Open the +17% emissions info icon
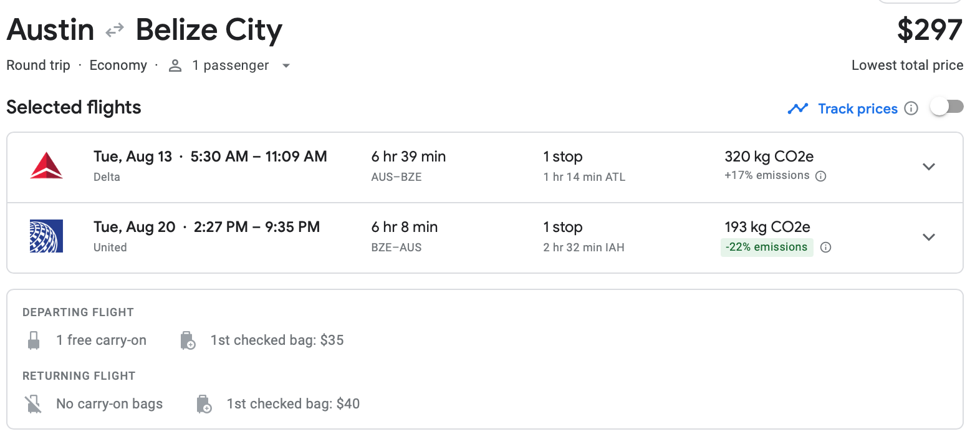The height and width of the screenshot is (434, 980). (x=821, y=176)
